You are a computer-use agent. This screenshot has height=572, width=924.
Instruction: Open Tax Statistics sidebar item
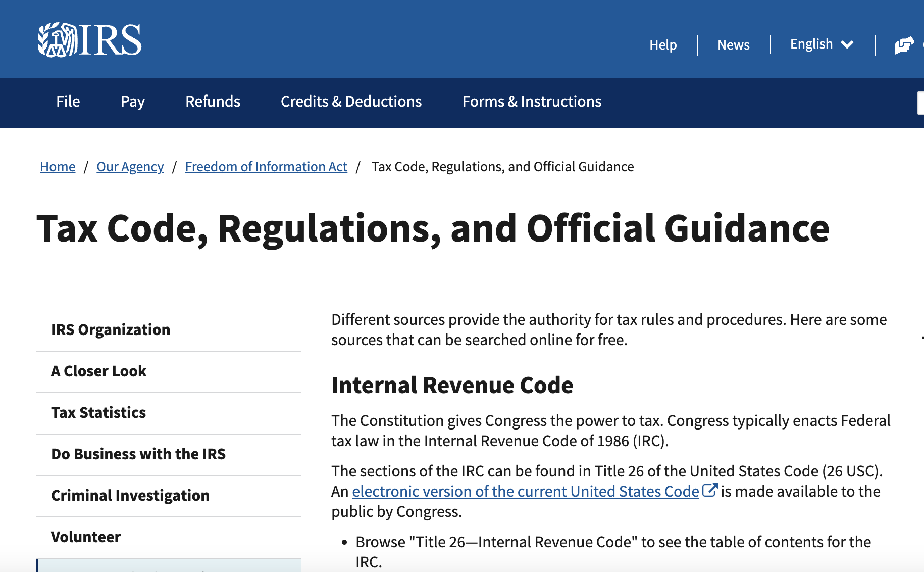pos(98,413)
